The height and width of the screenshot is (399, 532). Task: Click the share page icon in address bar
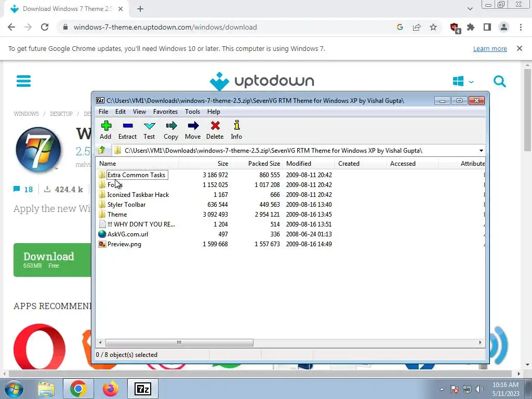point(417,27)
